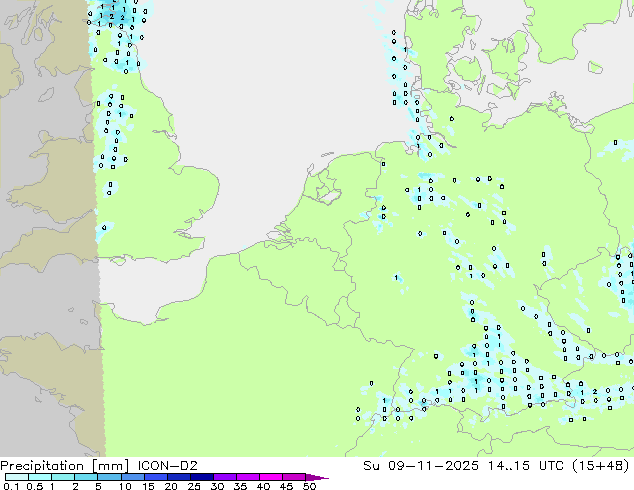634x490 pixels.
Task: Pick the legend color between 40 and 45
Action: [x=271, y=477]
